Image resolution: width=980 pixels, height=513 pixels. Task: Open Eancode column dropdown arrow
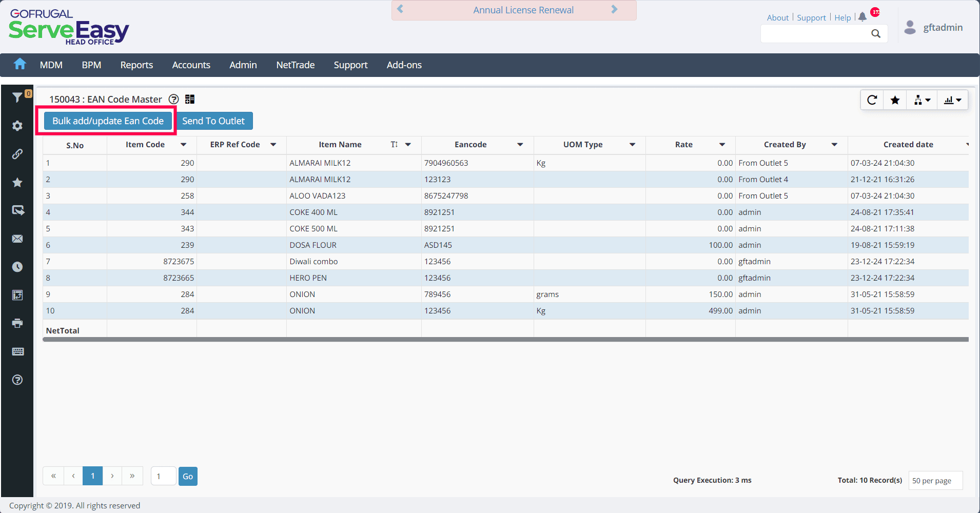tap(520, 145)
